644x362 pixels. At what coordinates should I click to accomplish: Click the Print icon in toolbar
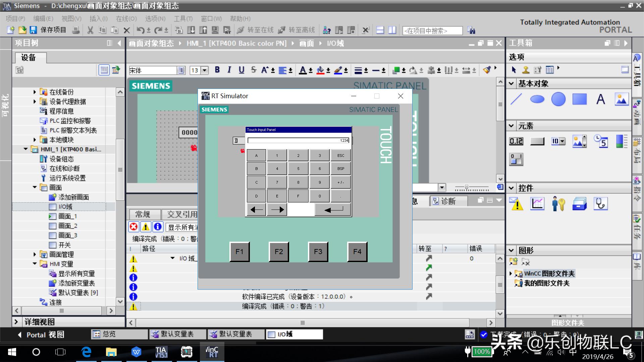(76, 30)
